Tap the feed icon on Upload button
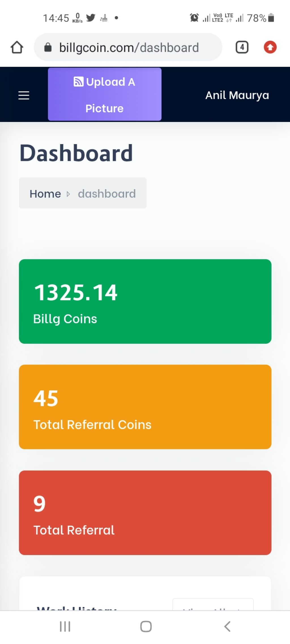290x644 pixels. point(78,82)
